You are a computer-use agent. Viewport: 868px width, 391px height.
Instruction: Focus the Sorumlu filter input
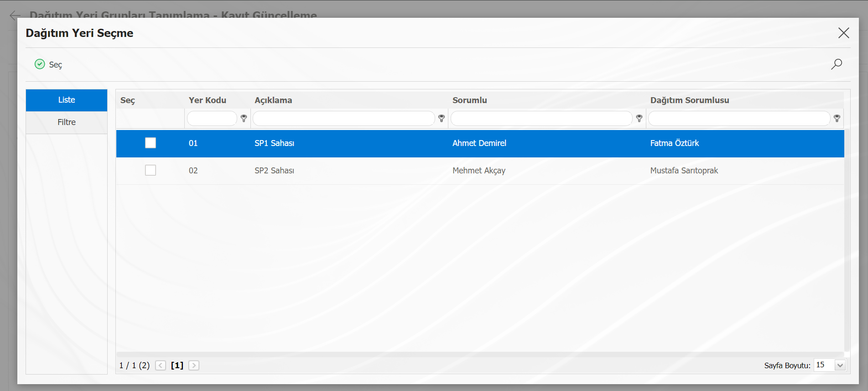coord(541,118)
